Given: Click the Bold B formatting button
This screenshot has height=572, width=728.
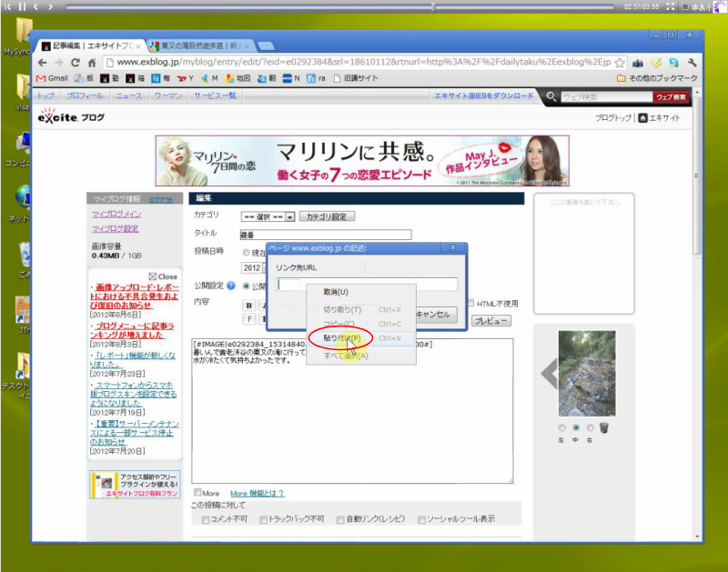Looking at the screenshot, I should pos(248,306).
